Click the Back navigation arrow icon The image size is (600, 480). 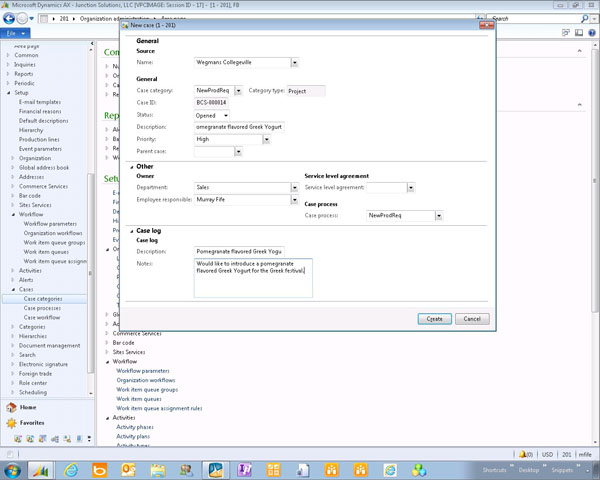pos(9,18)
